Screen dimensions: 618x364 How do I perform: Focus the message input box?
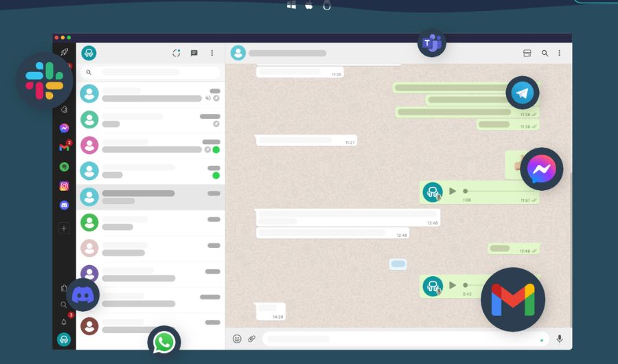pyautogui.click(x=406, y=339)
